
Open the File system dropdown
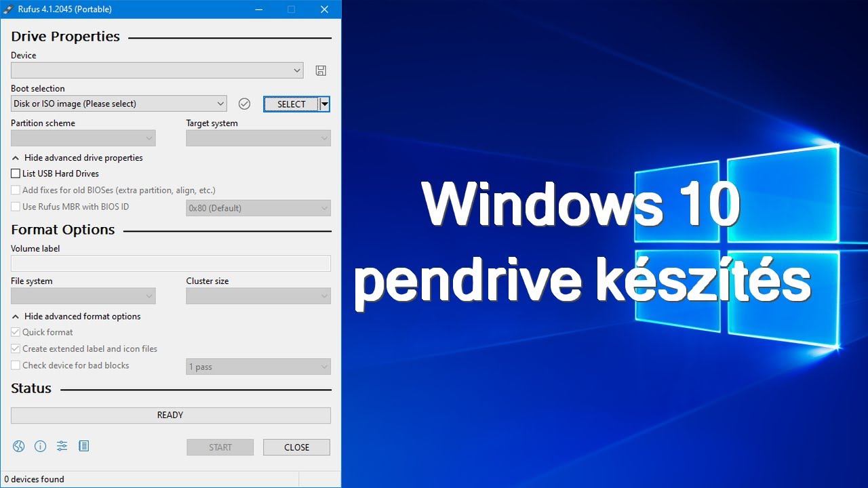tap(83, 296)
